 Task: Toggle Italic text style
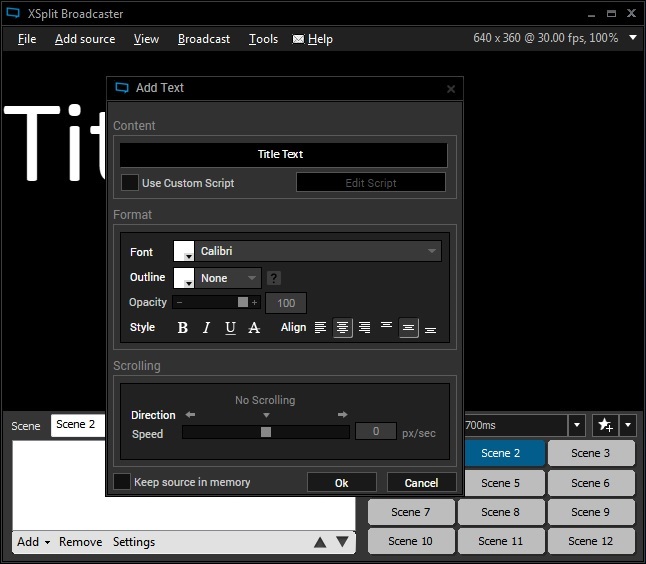pyautogui.click(x=206, y=328)
